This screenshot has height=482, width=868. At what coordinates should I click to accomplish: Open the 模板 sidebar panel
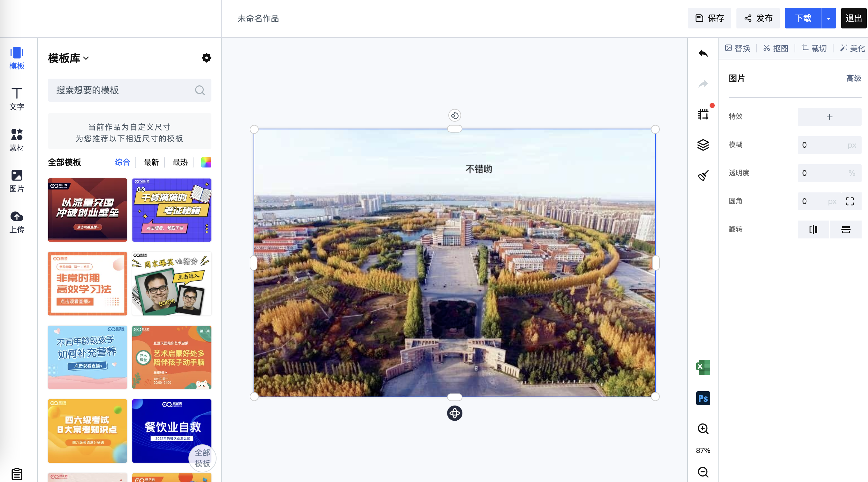pos(17,58)
